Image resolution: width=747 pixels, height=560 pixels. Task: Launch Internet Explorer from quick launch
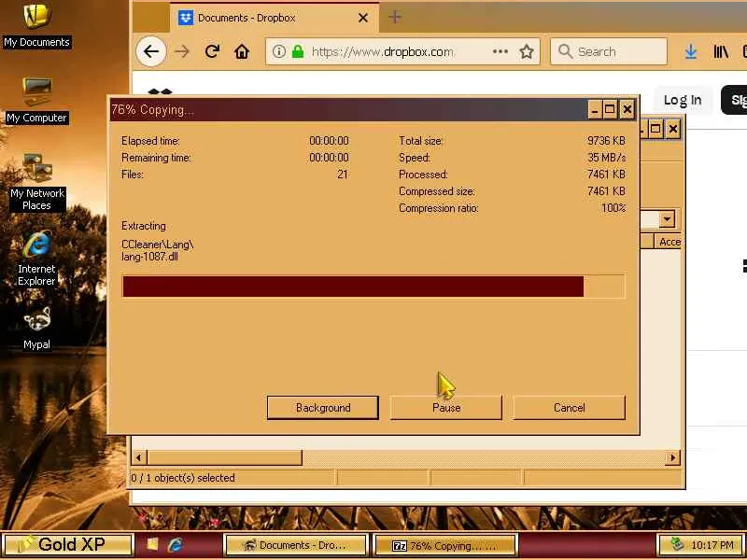pyautogui.click(x=176, y=544)
